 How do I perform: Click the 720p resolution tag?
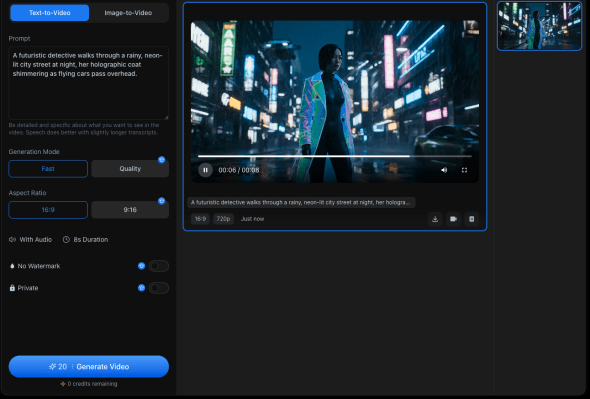click(224, 219)
